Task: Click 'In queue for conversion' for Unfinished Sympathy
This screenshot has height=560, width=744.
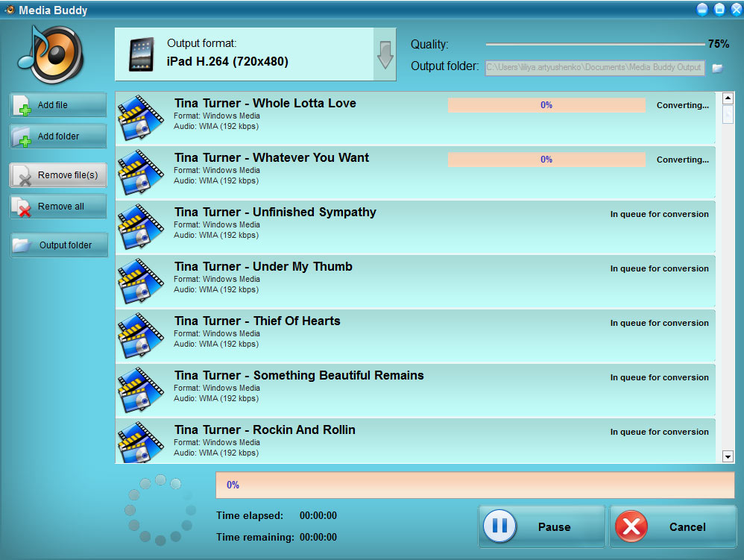Action: point(659,214)
